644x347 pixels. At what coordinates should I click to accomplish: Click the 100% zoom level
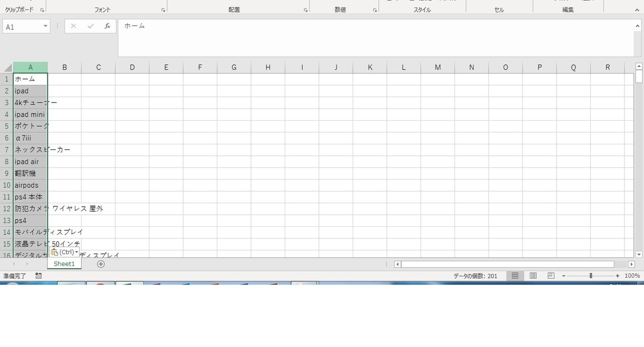[x=632, y=276]
